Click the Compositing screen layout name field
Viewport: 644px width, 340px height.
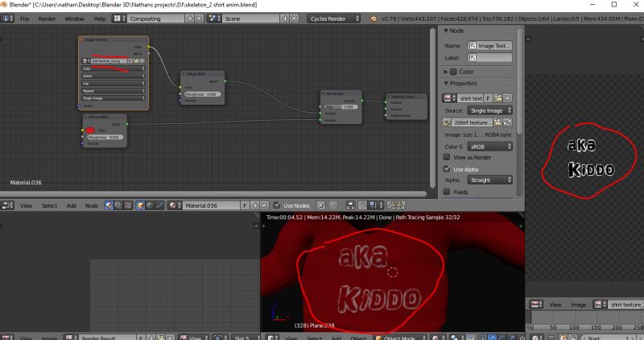click(x=156, y=19)
